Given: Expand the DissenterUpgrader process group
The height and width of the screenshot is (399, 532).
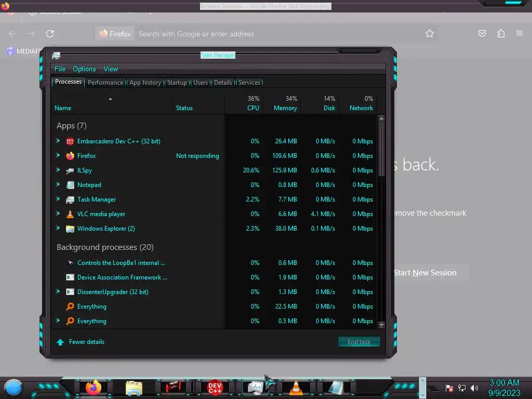Looking at the screenshot, I should pyautogui.click(x=58, y=291).
